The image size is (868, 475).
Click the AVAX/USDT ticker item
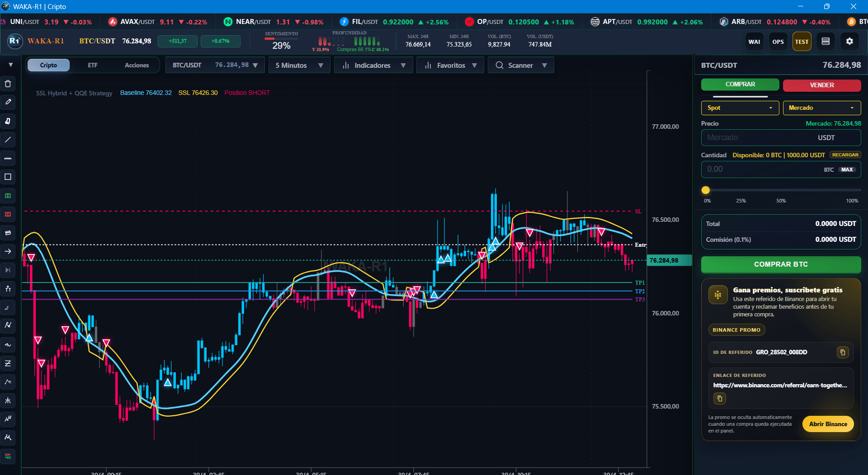click(158, 22)
